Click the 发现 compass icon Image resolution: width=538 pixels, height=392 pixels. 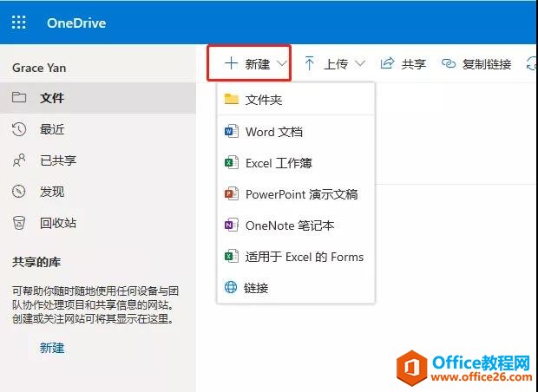pyautogui.click(x=19, y=192)
